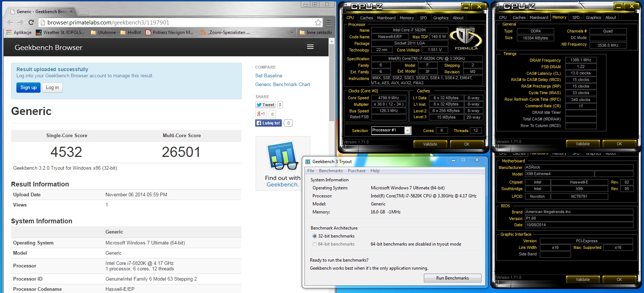This screenshot has height=293, width=644.
Task: Open the Processor #1 selection dropdown
Action: 391,130
